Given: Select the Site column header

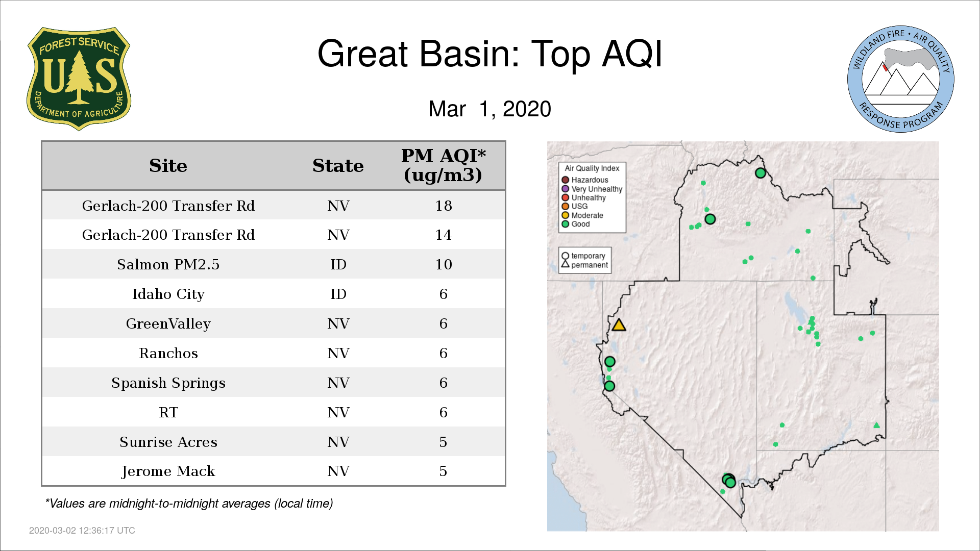Looking at the screenshot, I should tap(168, 166).
